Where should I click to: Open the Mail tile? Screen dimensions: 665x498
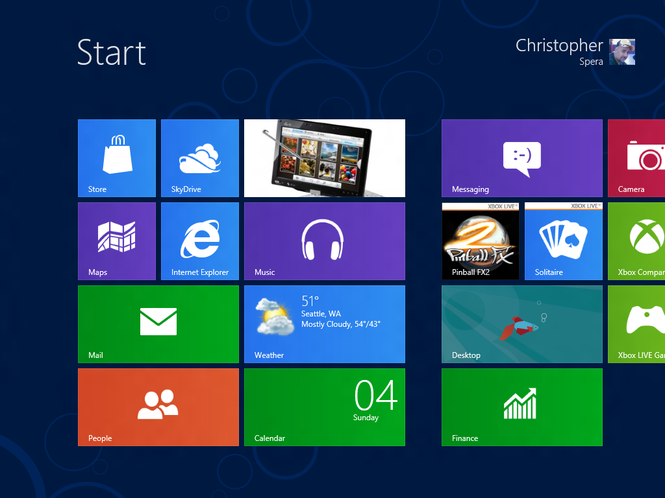click(158, 324)
